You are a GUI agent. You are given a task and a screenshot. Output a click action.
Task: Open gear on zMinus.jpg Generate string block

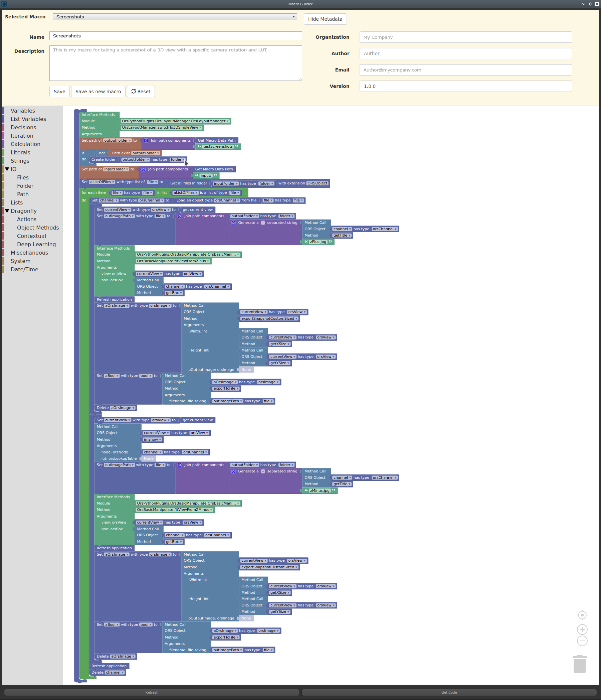233,471
